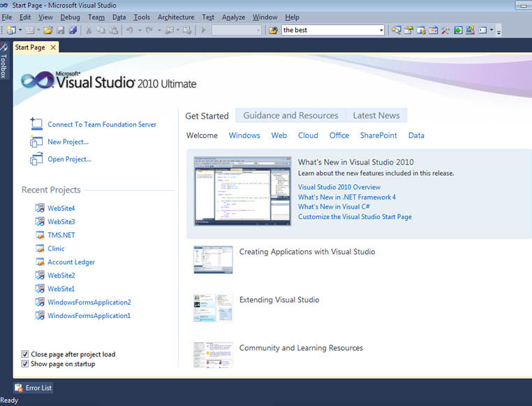This screenshot has height=406, width=532.
Task: Select the SharePoint category tab
Action: point(378,135)
